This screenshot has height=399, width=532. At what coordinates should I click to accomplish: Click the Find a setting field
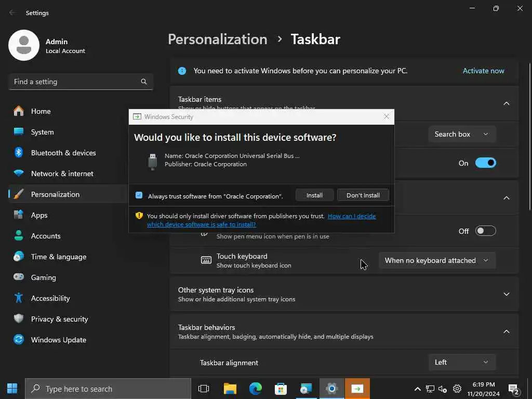(81, 82)
